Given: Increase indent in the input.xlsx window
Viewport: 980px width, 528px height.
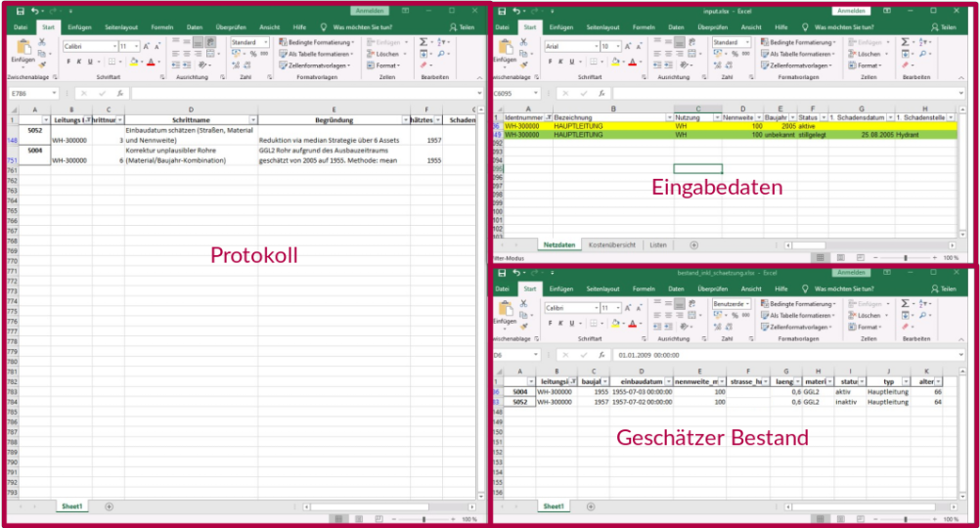Looking at the screenshot, I should [668, 65].
